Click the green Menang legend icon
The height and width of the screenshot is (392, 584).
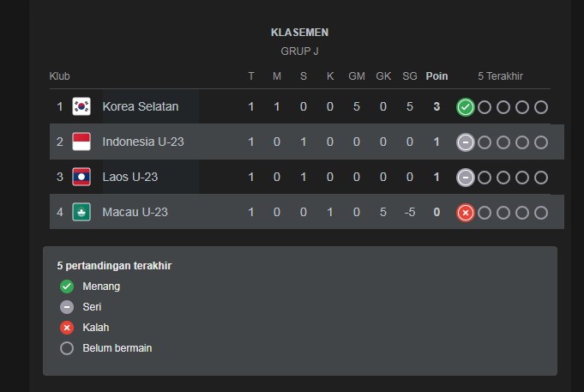point(67,286)
